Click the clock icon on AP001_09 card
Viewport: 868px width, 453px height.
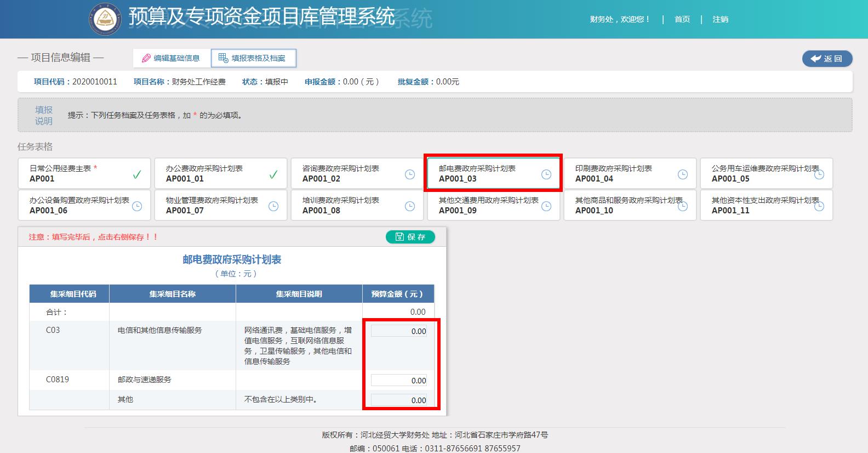tap(546, 206)
